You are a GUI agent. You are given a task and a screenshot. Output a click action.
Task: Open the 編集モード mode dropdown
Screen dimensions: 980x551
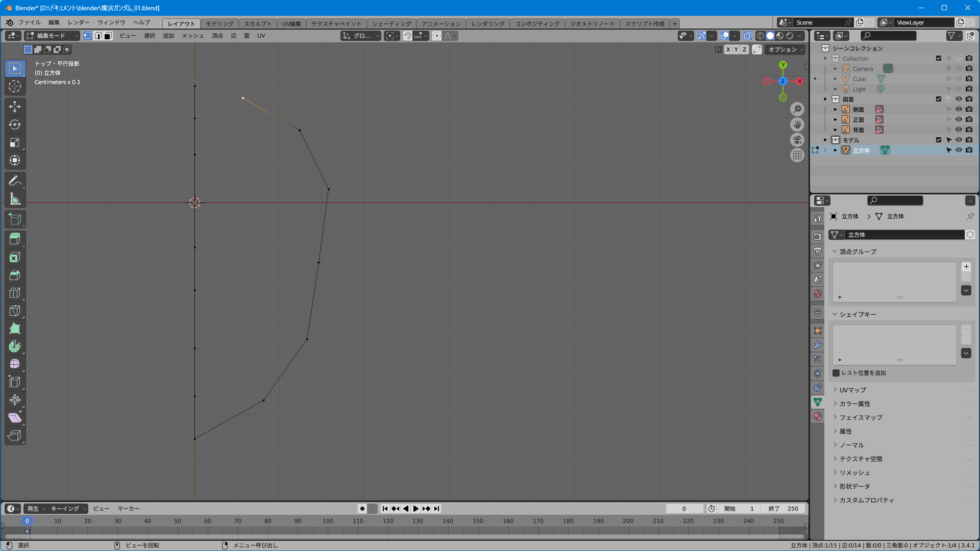tap(52, 36)
